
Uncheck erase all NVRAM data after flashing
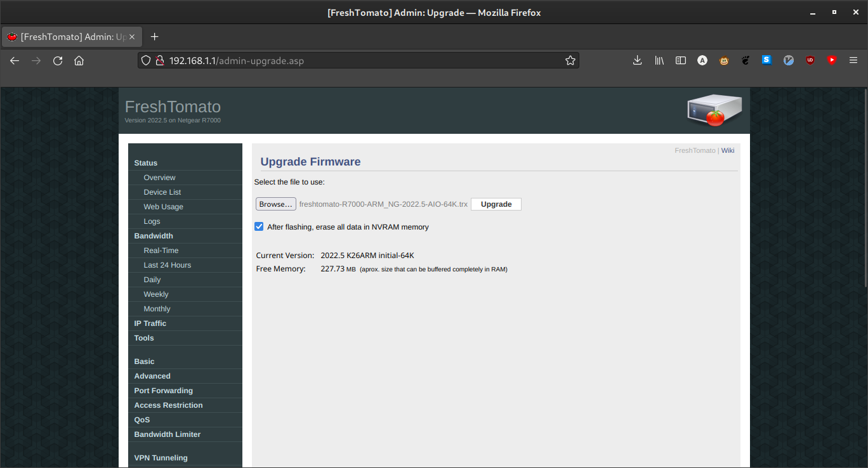click(259, 226)
